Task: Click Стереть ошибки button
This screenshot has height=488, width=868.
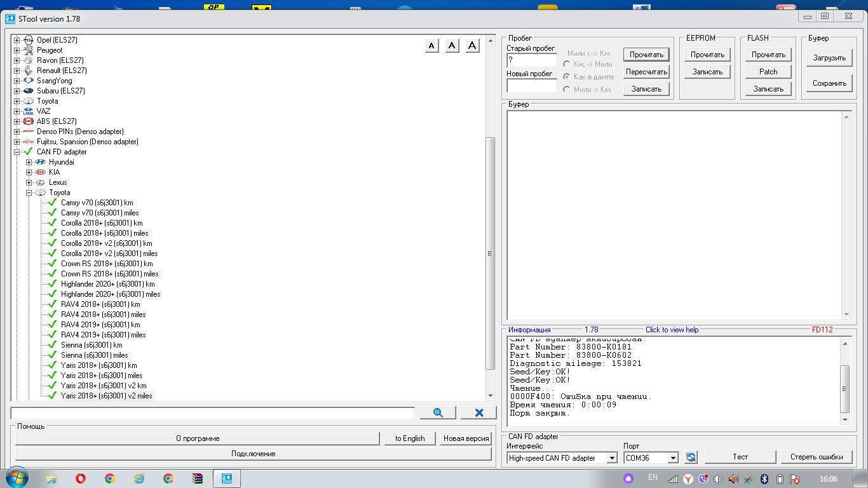Action: tap(817, 457)
